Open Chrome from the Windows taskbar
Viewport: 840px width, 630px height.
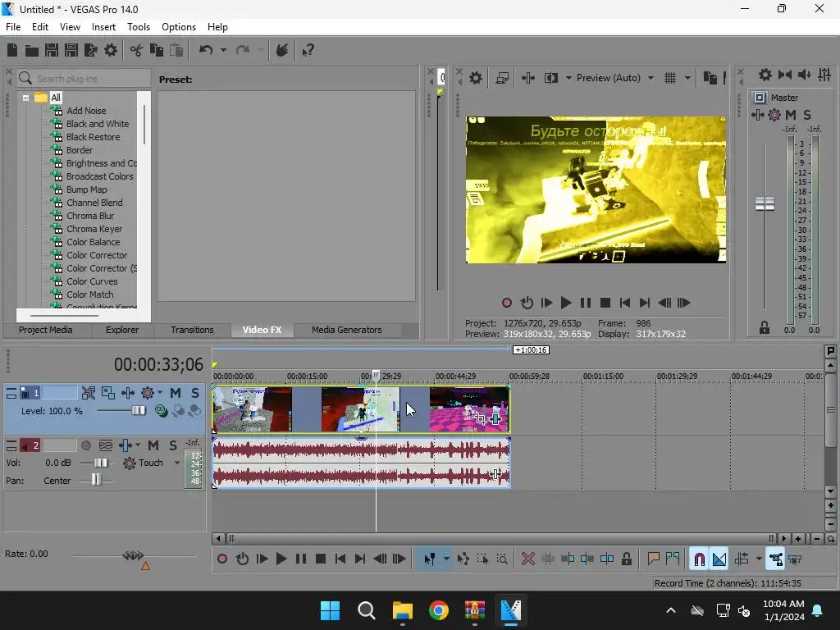[438, 610]
